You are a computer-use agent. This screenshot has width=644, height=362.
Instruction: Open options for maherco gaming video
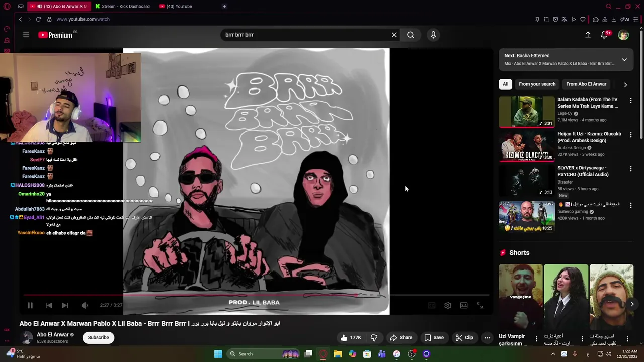630,205
